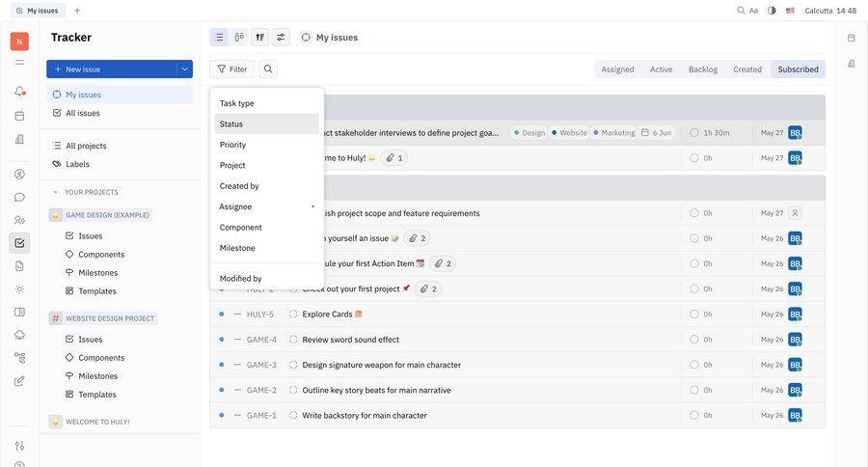Open Write backstory for main character issue
Image resolution: width=868 pixels, height=467 pixels.
(x=365, y=416)
